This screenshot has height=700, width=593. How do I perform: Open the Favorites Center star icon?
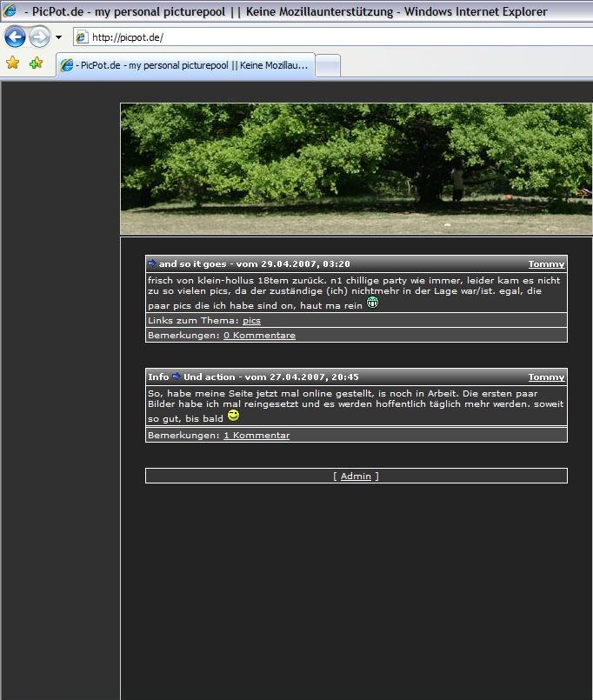pos(12,63)
